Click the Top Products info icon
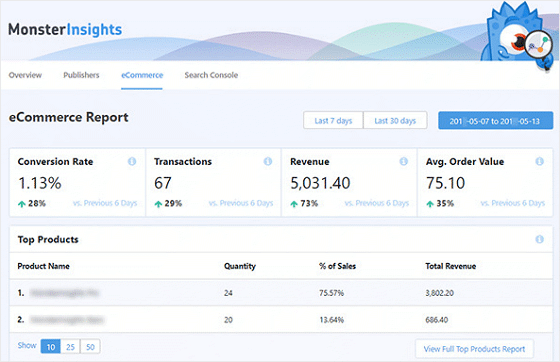 (x=540, y=239)
